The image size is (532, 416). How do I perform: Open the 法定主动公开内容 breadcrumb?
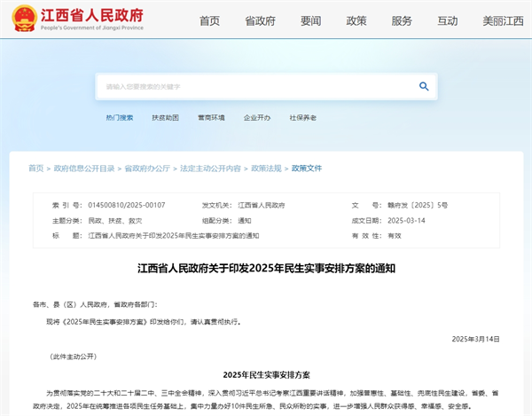coord(210,169)
